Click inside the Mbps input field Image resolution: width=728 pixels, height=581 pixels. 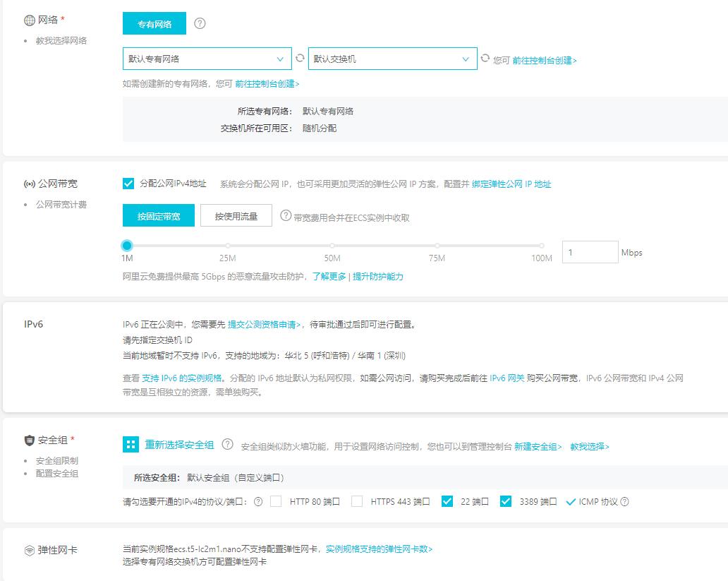[x=591, y=251]
